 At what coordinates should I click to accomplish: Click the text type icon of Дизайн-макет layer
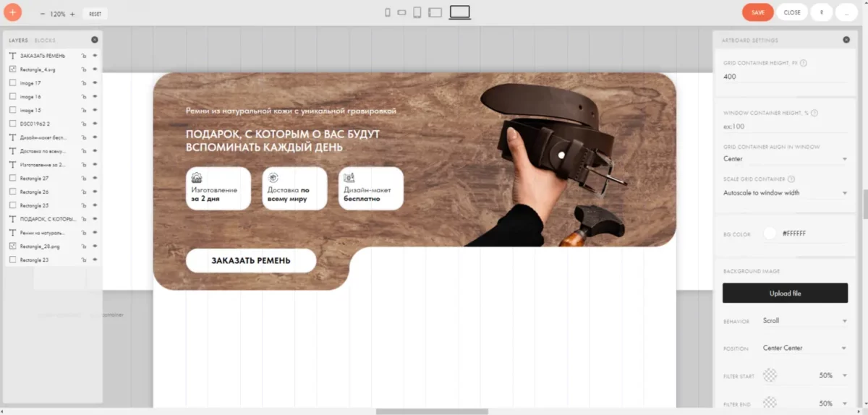(x=12, y=137)
